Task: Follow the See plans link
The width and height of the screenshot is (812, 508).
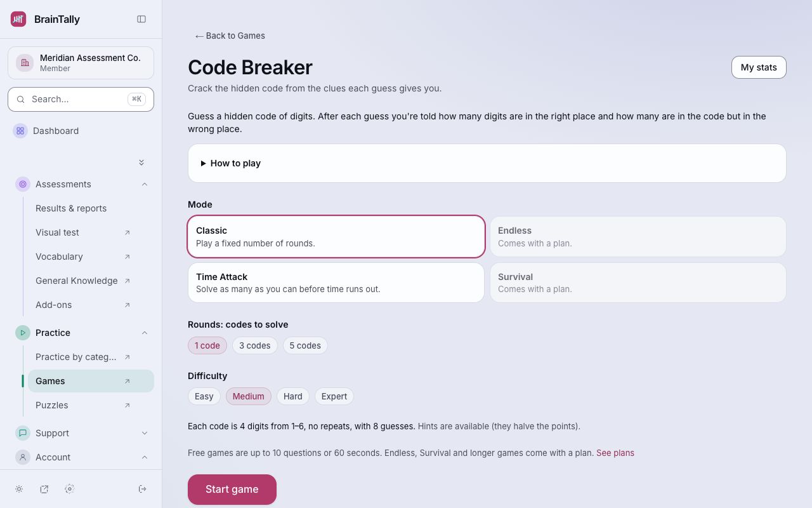Action: point(615,453)
